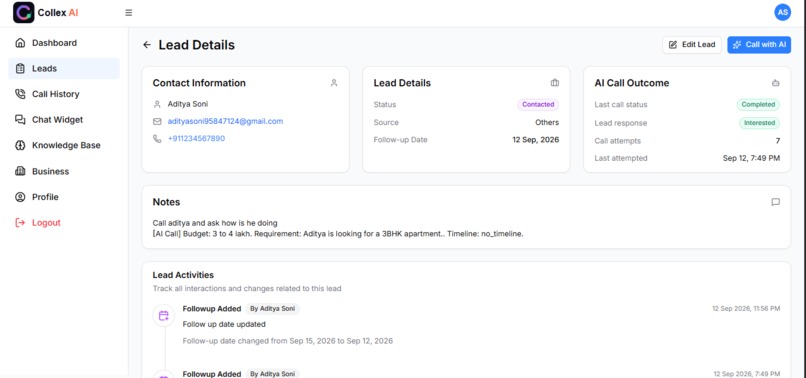Open the Dashboard menu item
This screenshot has height=378, width=806.
pyautogui.click(x=64, y=43)
